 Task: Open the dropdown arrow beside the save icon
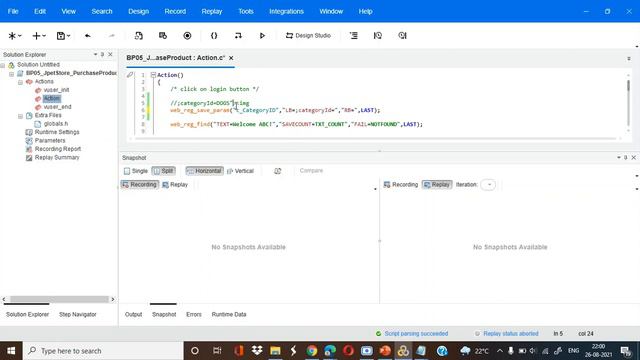[x=69, y=36]
